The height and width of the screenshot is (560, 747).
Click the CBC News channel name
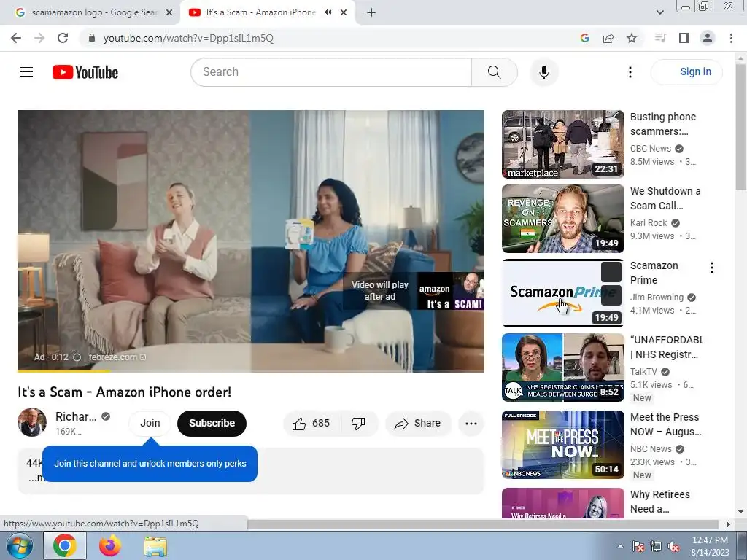(650, 149)
